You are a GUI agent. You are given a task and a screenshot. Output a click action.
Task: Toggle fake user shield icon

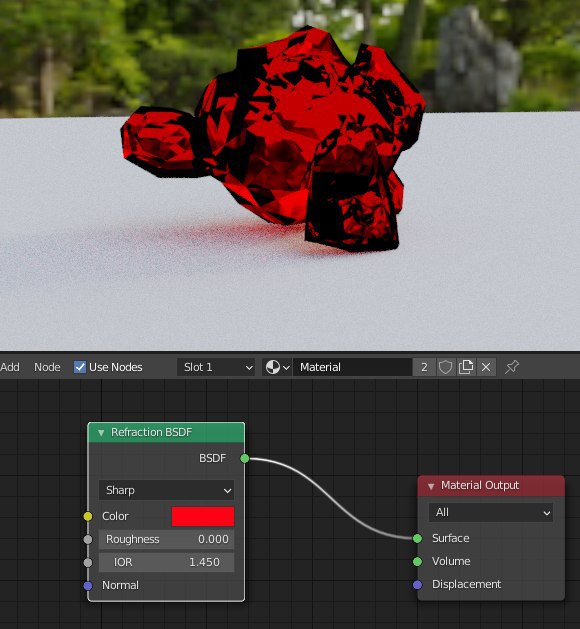(445, 367)
